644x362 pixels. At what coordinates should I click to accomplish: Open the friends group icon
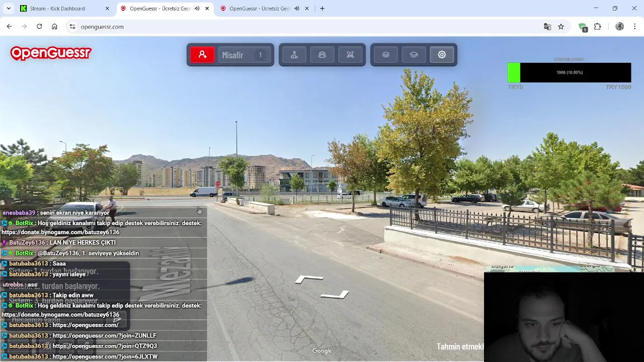pyautogui.click(x=322, y=55)
